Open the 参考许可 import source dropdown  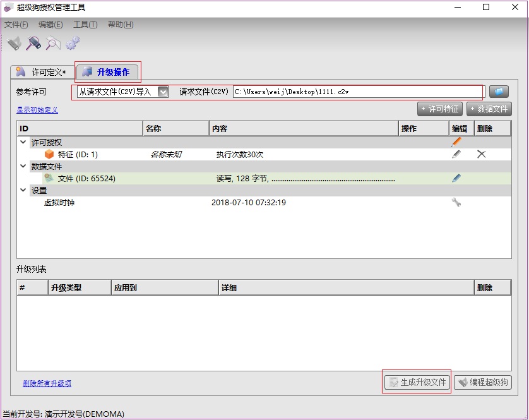(x=163, y=92)
